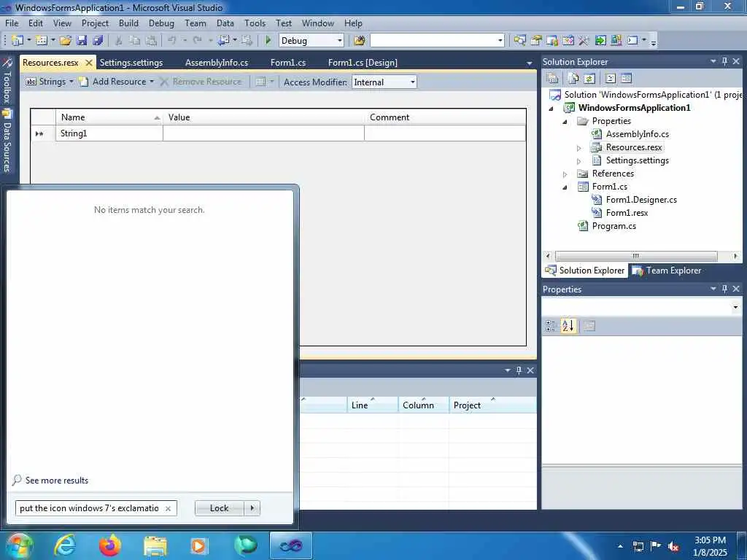Screen dimensions: 747x560
Task: Open Command Window from the toolbar icon
Action: pyautogui.click(x=632, y=41)
